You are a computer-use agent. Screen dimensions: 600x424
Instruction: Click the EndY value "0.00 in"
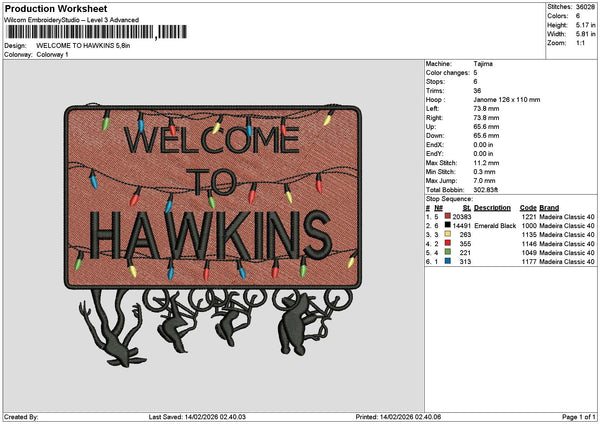coord(483,154)
